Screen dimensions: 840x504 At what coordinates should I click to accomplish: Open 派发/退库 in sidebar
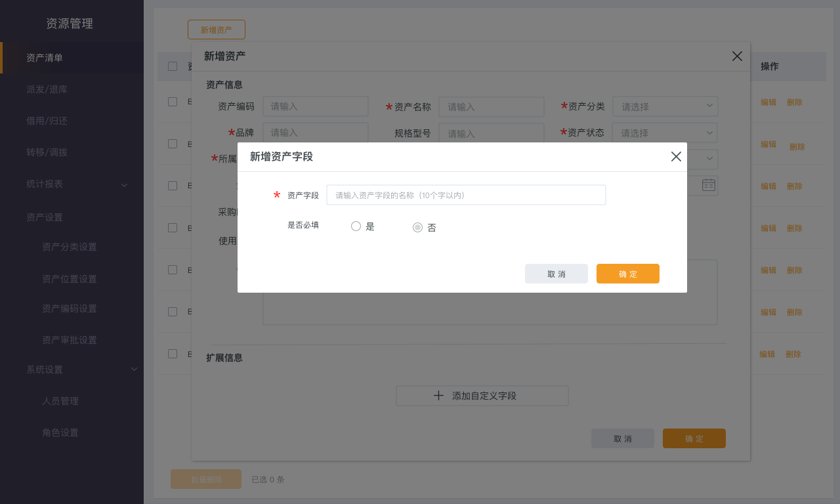click(x=47, y=89)
